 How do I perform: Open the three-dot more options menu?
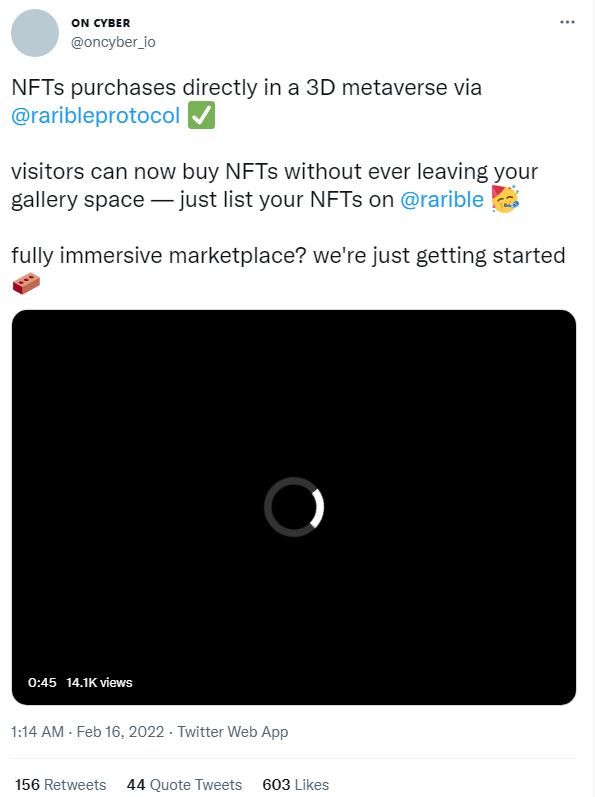pos(567,22)
